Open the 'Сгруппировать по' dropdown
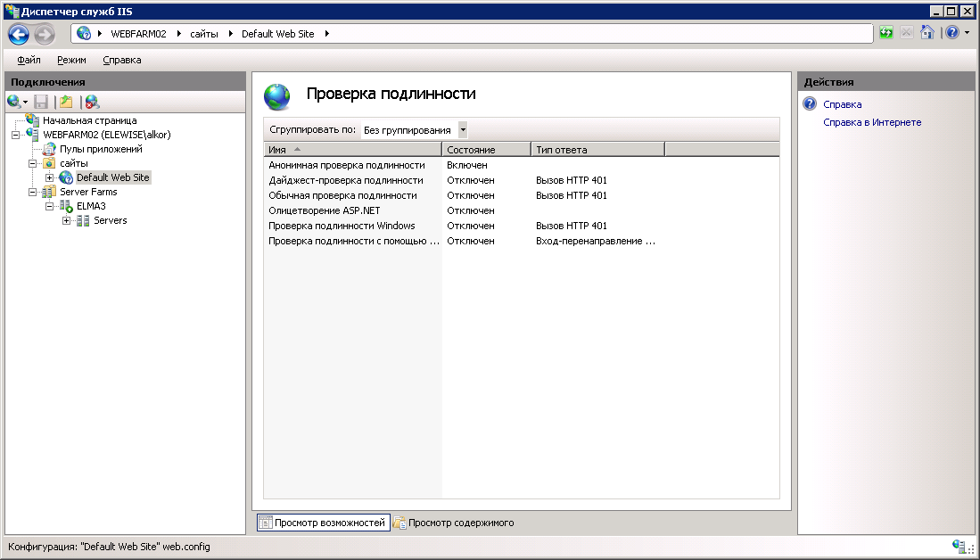Image resolution: width=980 pixels, height=560 pixels. pos(462,130)
